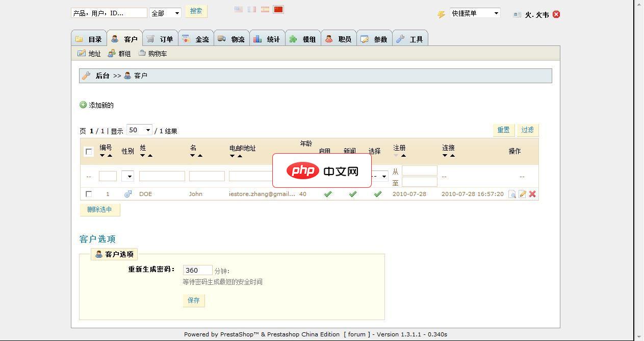The image size is (644, 341).
Task: Open the 快捷菜单 quick menu dropdown
Action: [474, 13]
